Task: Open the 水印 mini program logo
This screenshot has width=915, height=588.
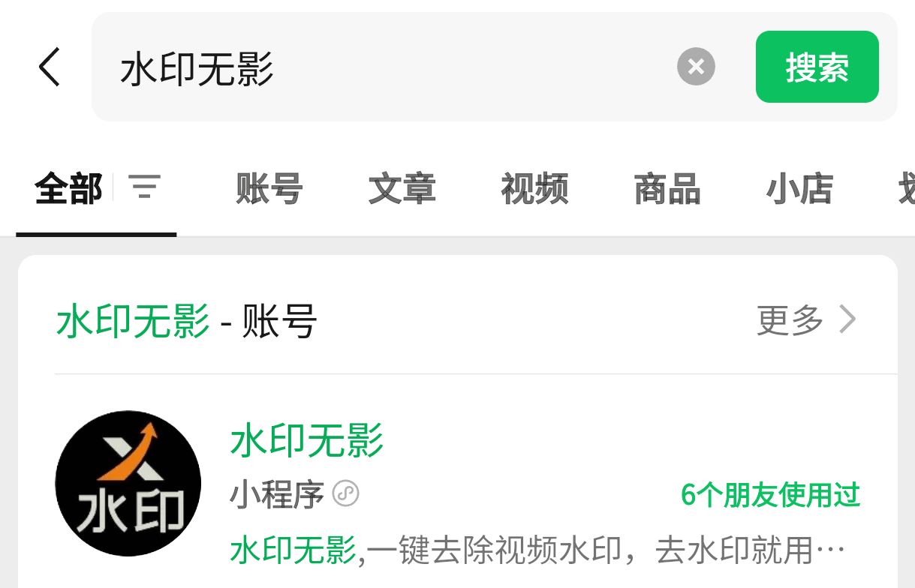Action: 128,483
